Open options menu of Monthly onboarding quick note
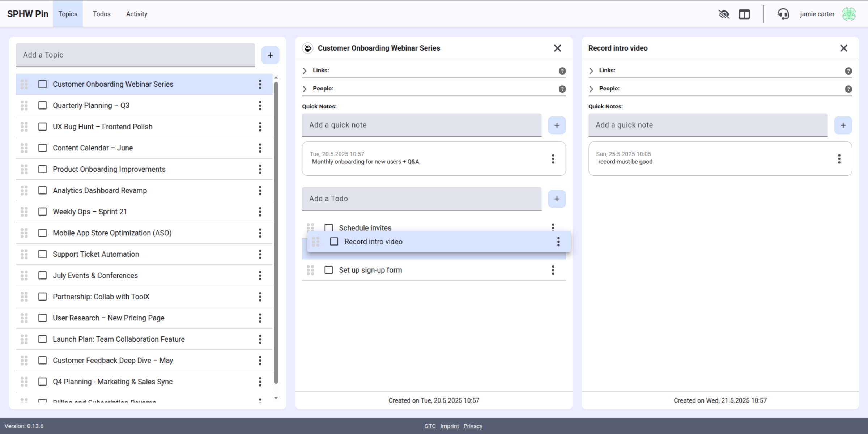 coord(553,159)
